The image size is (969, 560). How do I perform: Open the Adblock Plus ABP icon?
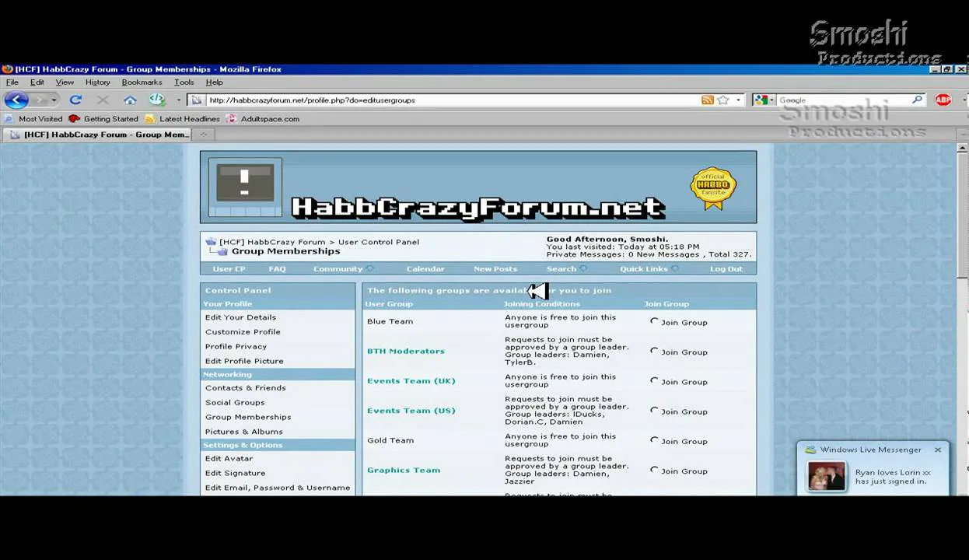pyautogui.click(x=943, y=100)
